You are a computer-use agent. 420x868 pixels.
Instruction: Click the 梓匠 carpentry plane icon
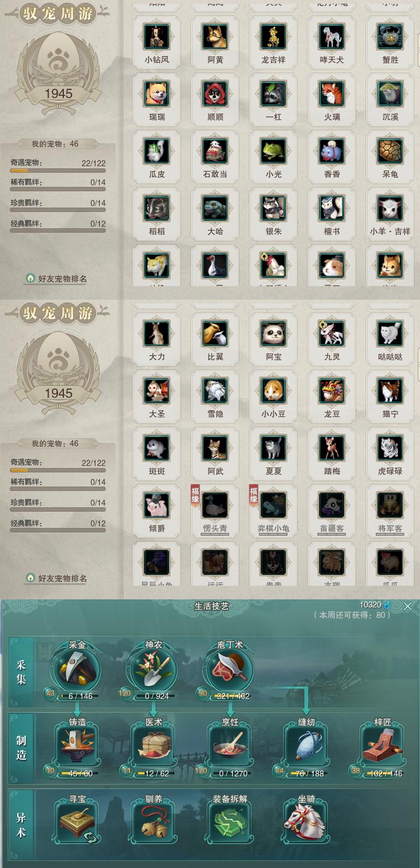pos(383,747)
